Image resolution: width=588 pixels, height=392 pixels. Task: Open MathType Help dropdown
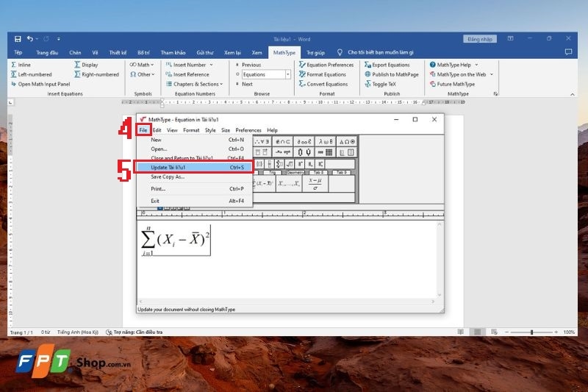tap(453, 65)
